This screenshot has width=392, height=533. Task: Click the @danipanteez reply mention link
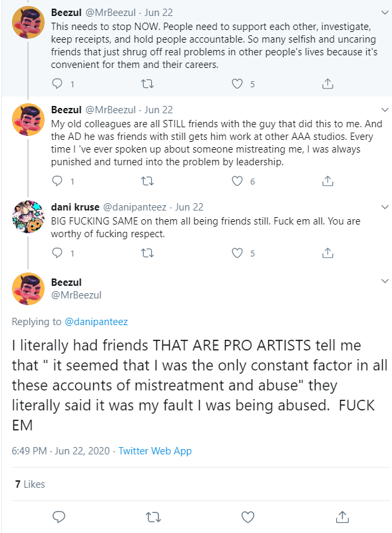(x=96, y=322)
